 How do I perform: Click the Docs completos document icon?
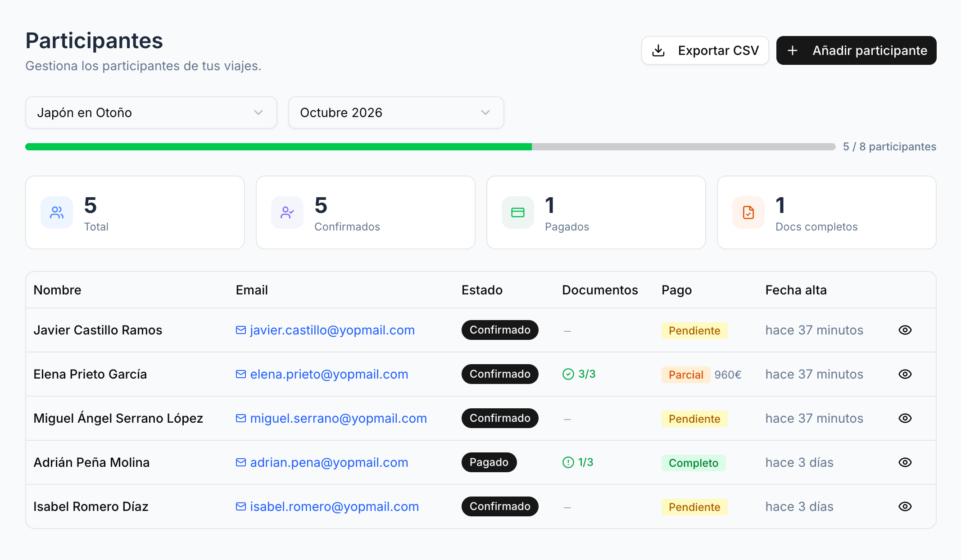click(748, 212)
